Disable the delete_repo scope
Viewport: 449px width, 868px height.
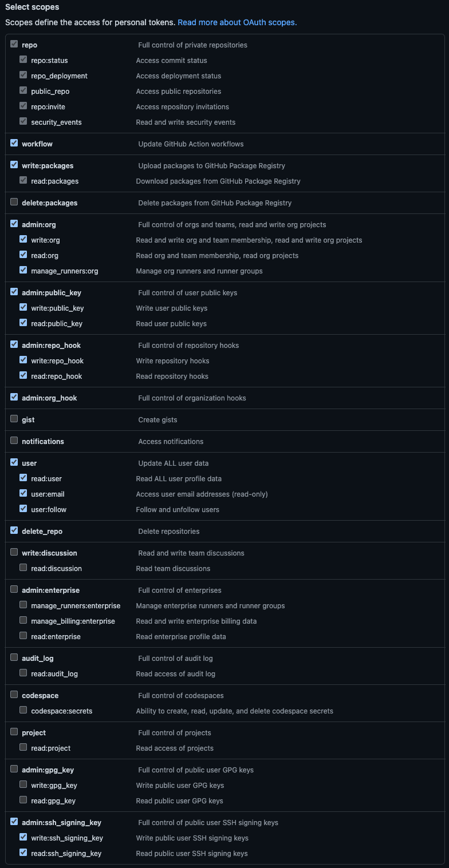pyautogui.click(x=14, y=530)
